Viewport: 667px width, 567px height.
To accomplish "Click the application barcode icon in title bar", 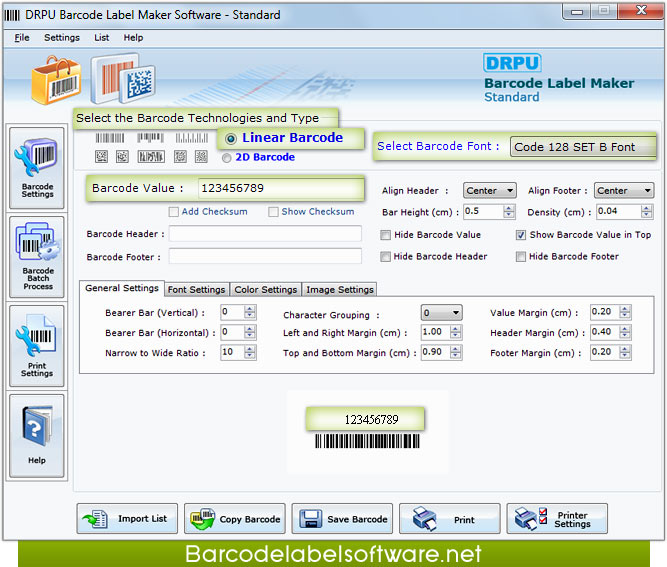I will point(12,15).
